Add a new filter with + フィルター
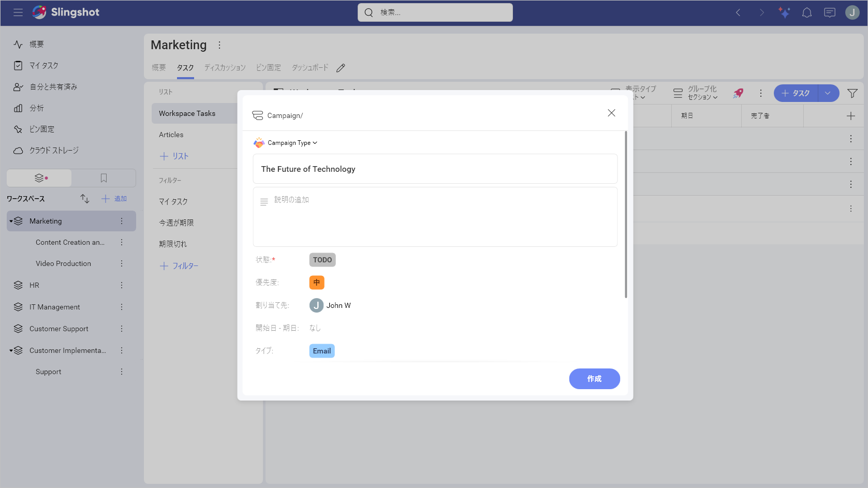This screenshot has height=488, width=868. click(x=179, y=266)
